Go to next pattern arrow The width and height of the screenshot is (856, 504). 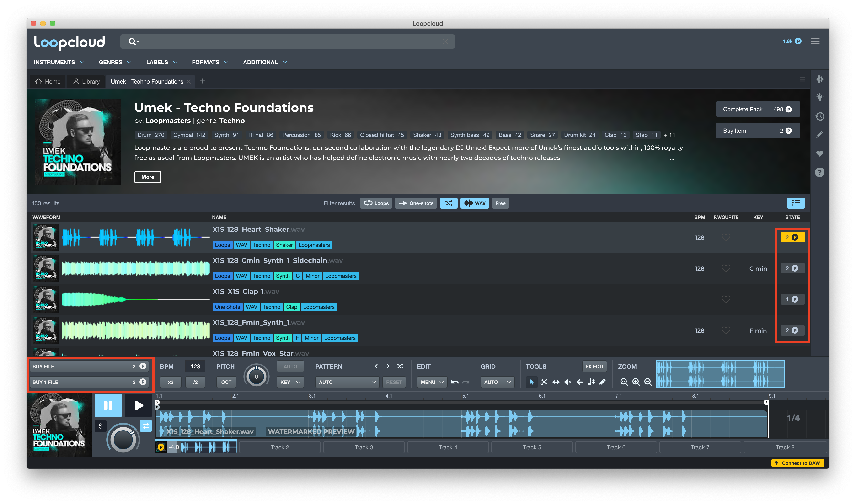[388, 366]
